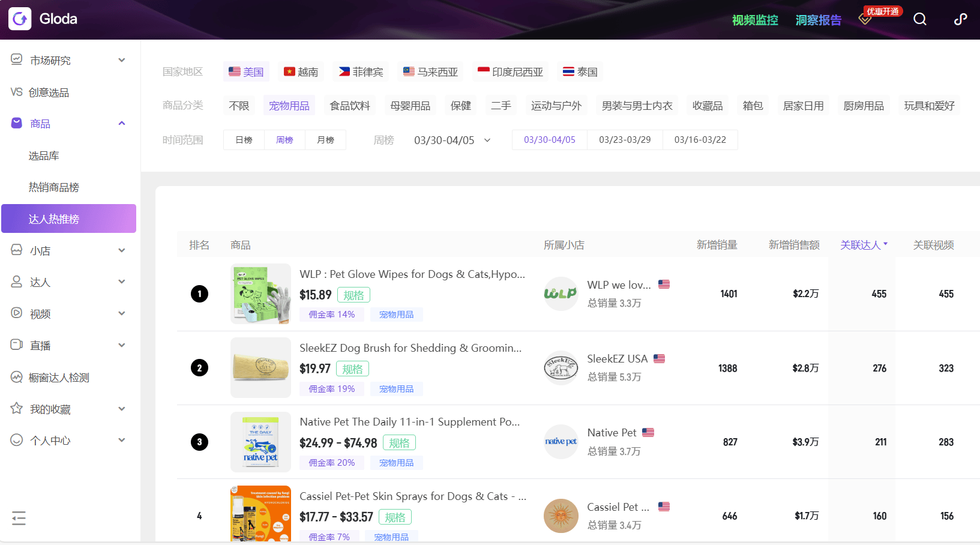The image size is (980, 545).
Task: Click the VIP diamond discount icon
Action: click(864, 19)
